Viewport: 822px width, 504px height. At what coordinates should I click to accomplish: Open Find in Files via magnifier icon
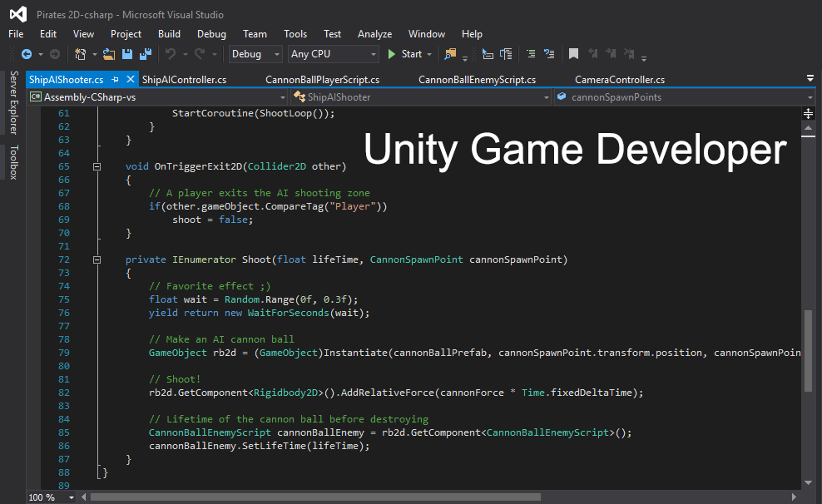(x=449, y=54)
